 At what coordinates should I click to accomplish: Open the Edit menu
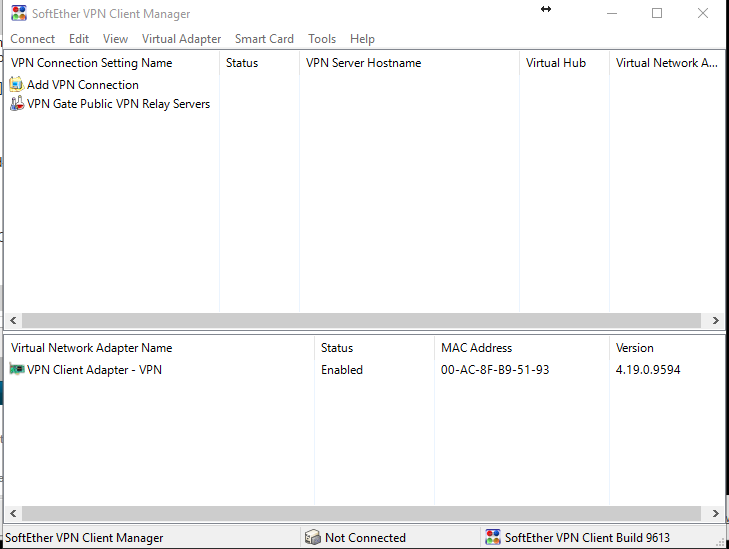(x=79, y=39)
